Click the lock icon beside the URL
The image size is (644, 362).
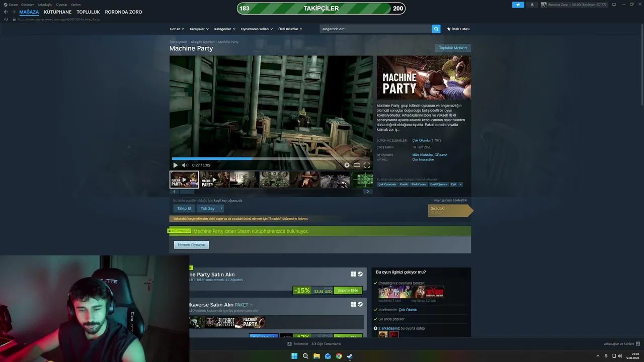pos(14,19)
